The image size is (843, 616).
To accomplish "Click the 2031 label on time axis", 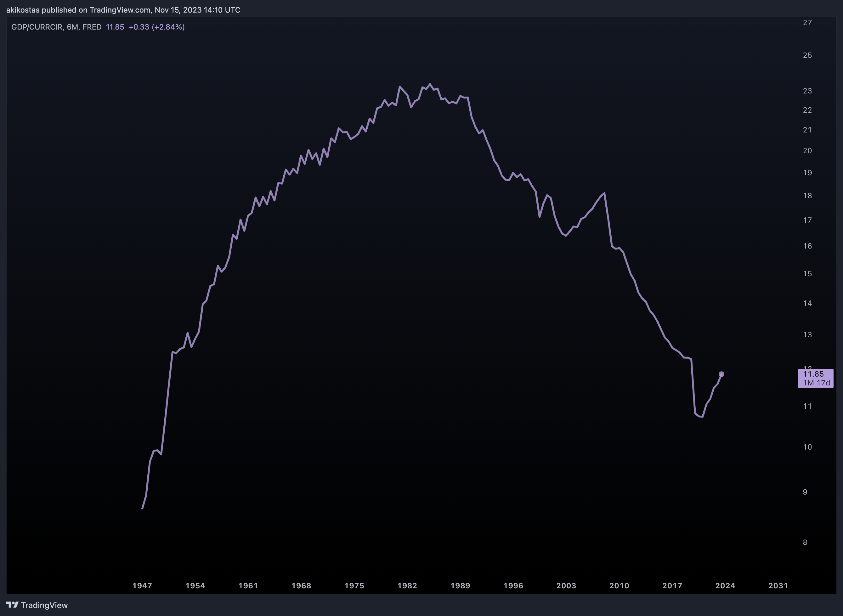I will [x=778, y=585].
